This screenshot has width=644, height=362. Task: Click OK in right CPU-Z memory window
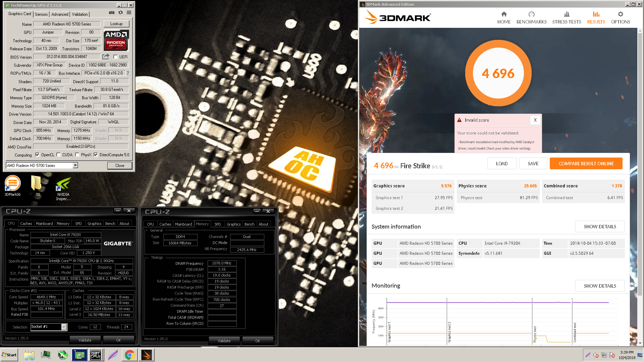coord(258,341)
